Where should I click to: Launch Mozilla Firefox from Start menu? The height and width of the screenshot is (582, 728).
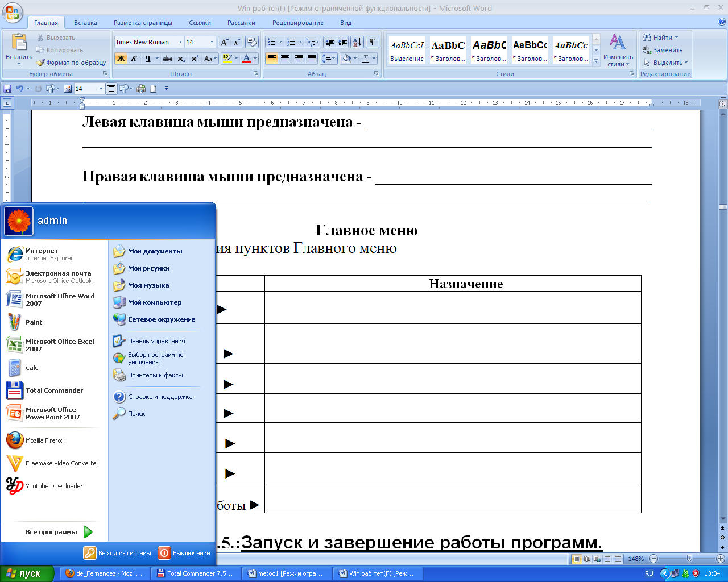click(55, 440)
